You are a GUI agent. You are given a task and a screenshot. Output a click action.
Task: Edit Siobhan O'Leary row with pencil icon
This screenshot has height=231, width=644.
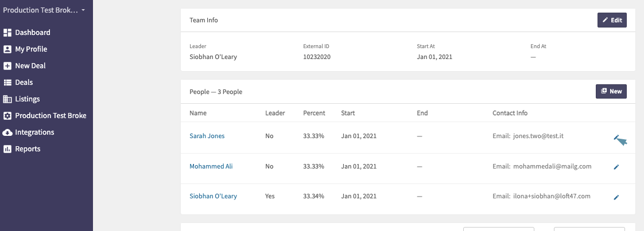616,197
